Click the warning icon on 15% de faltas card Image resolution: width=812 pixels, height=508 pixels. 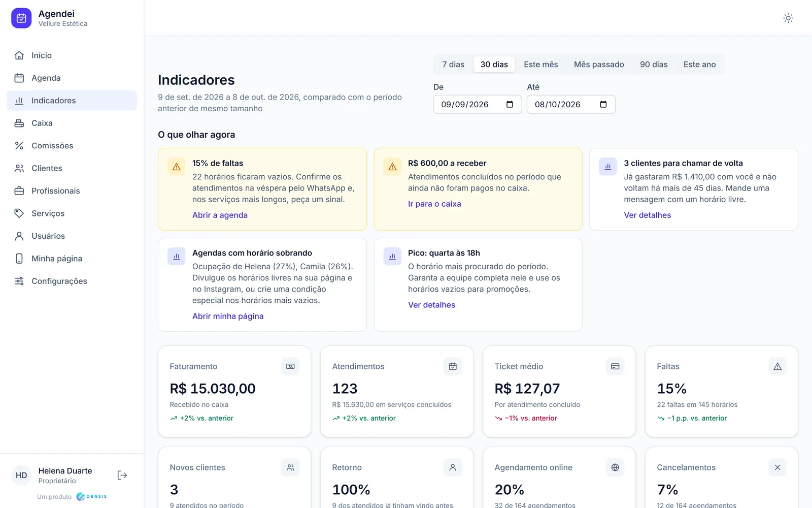[177, 167]
